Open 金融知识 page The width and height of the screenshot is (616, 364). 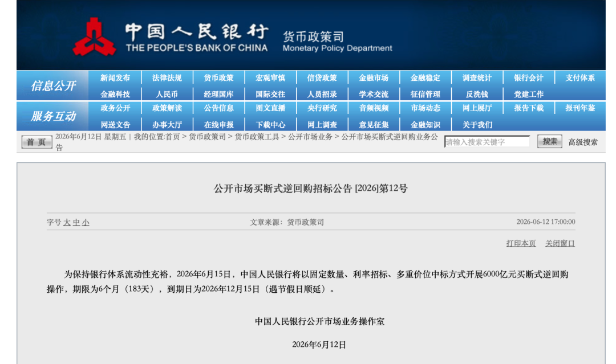point(425,125)
